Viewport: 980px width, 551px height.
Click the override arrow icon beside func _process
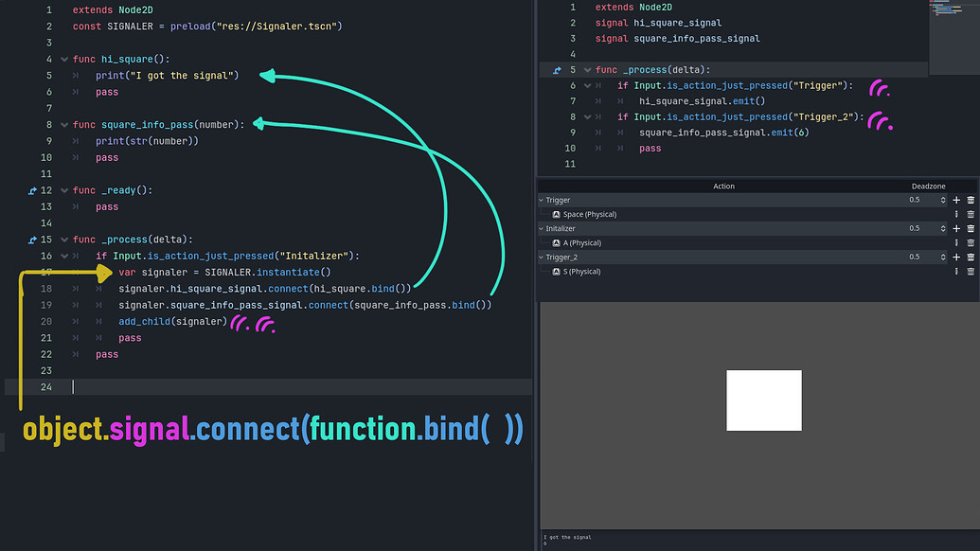[31, 240]
